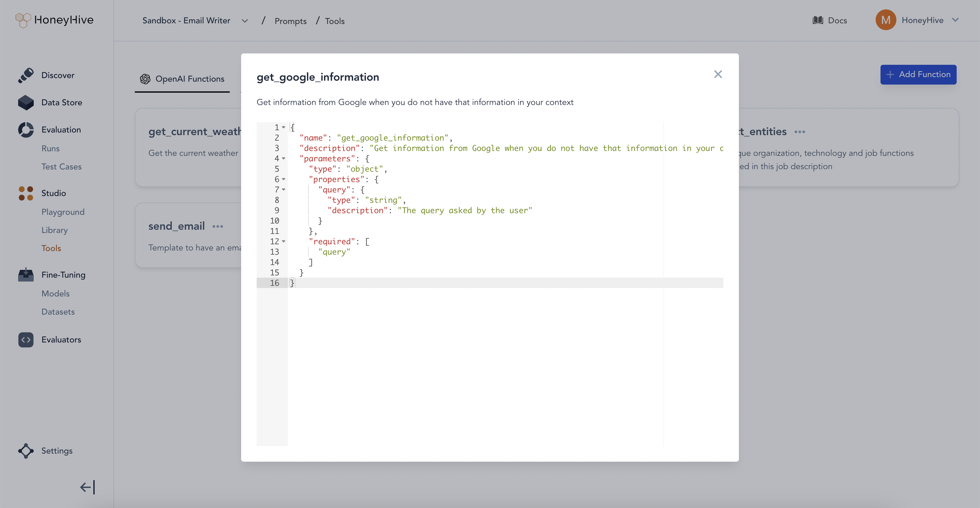Open Docs via the book icon
Screen dimensions: 980x508
818,20
